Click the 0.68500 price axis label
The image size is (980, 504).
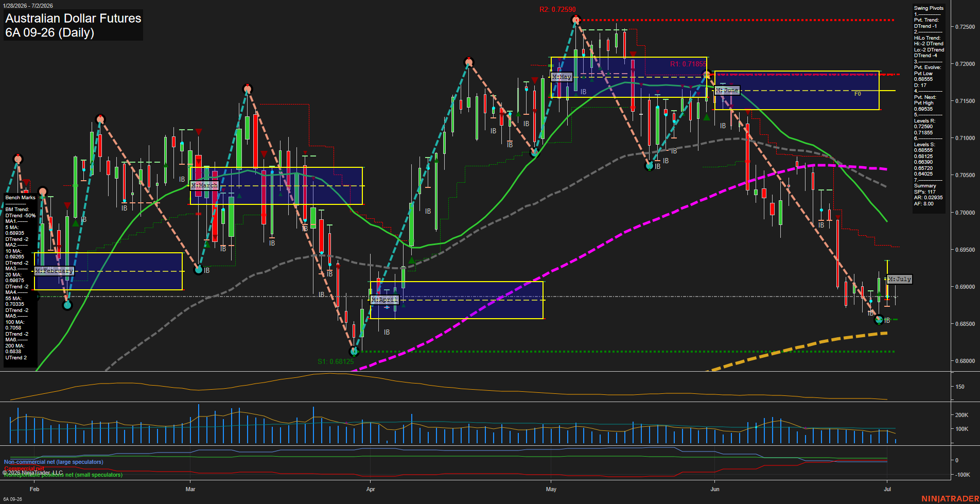[965, 324]
